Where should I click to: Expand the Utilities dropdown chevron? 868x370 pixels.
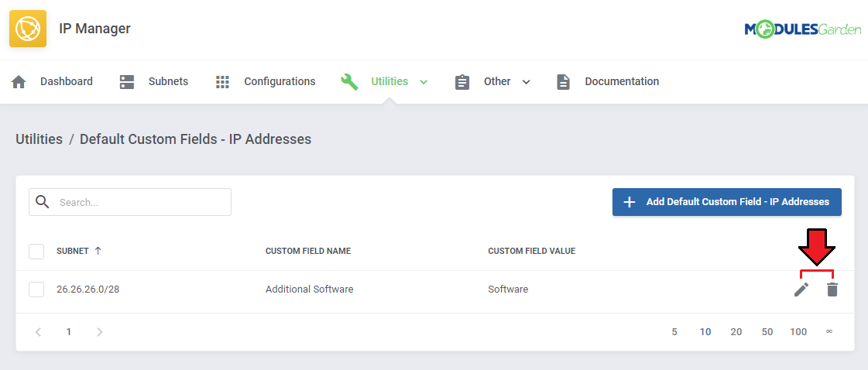(424, 82)
